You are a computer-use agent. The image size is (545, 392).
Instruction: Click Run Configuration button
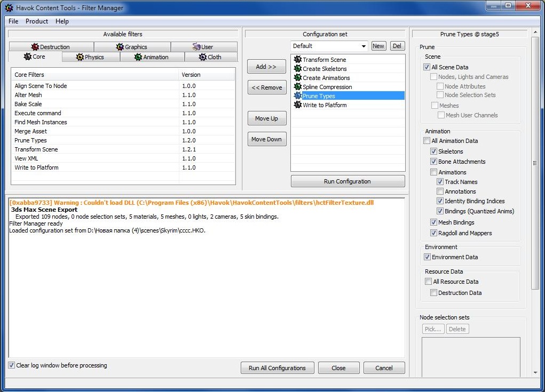point(347,181)
